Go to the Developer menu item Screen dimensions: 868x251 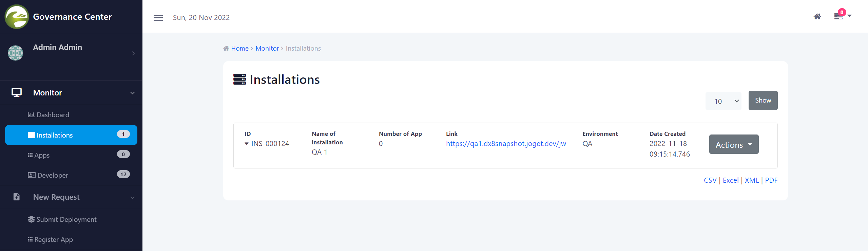53,175
